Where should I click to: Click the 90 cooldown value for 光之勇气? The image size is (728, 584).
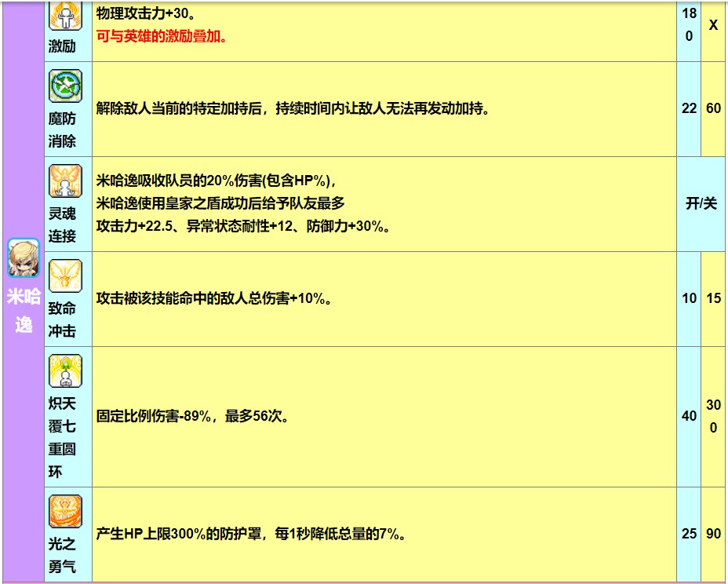(x=713, y=534)
